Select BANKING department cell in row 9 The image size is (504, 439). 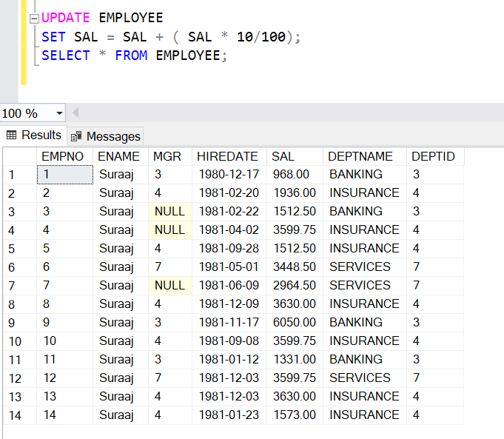click(365, 323)
